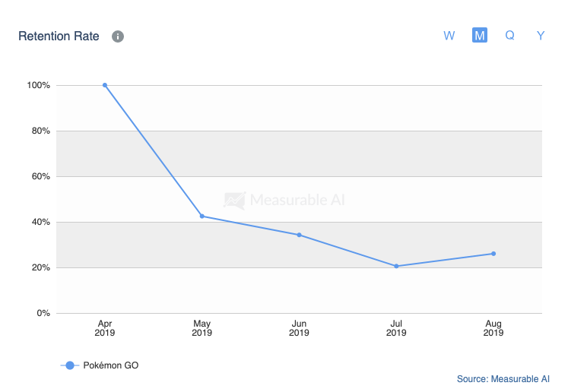Click the Retention Rate title
The image size is (568, 392).
point(59,36)
